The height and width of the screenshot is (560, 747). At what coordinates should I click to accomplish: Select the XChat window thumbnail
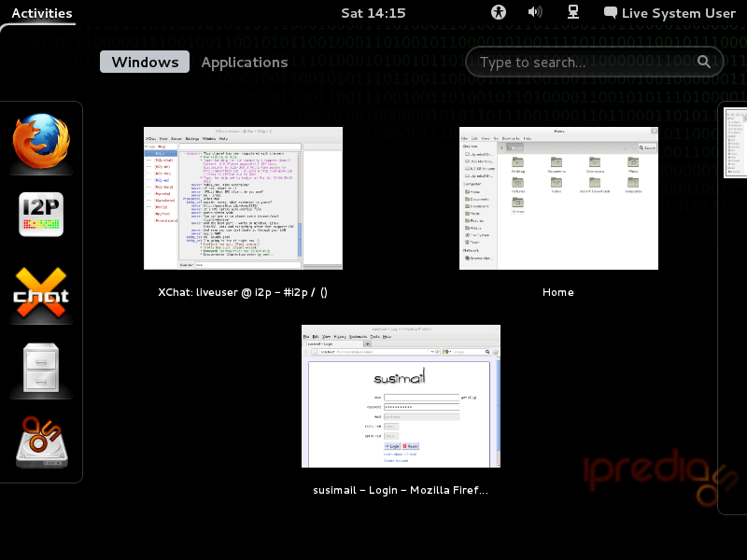click(243, 198)
